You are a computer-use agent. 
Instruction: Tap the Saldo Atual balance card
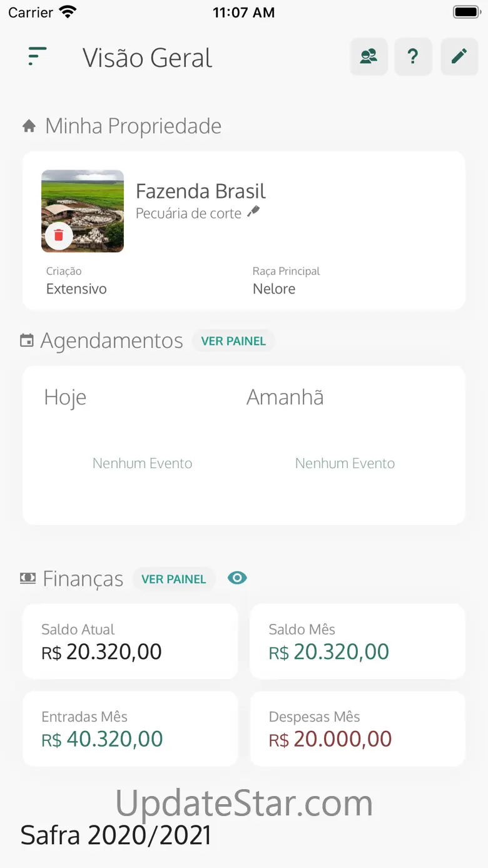tap(130, 641)
